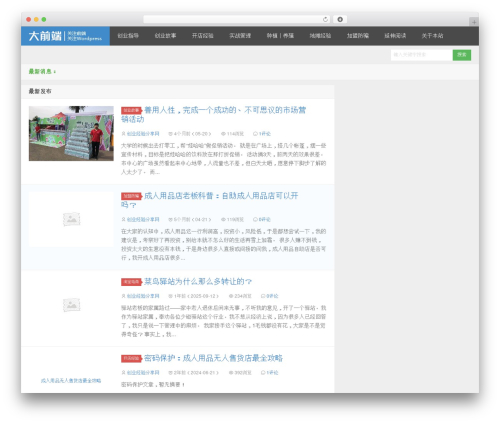Click the red category tag before 菜鸟驿站 title
This screenshot has height=423, width=500.
click(131, 282)
